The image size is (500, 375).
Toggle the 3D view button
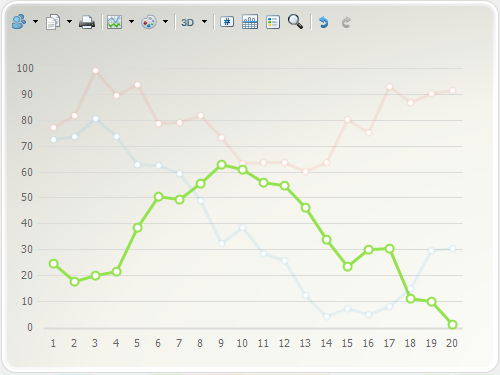[187, 22]
